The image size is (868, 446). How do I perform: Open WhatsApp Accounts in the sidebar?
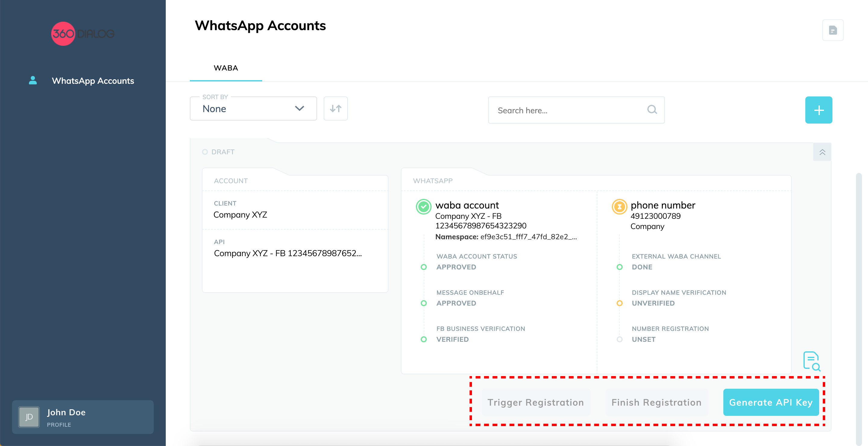coord(93,81)
